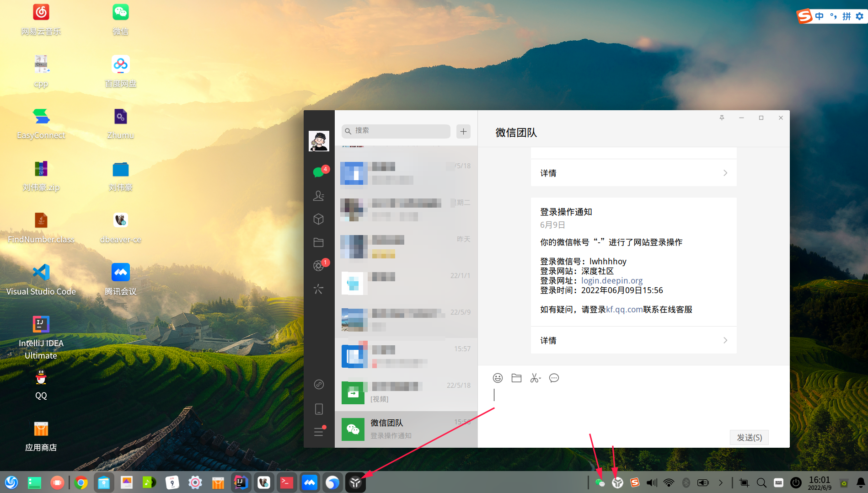Click the WeChat search box
This screenshot has height=493, width=868.
pos(396,131)
